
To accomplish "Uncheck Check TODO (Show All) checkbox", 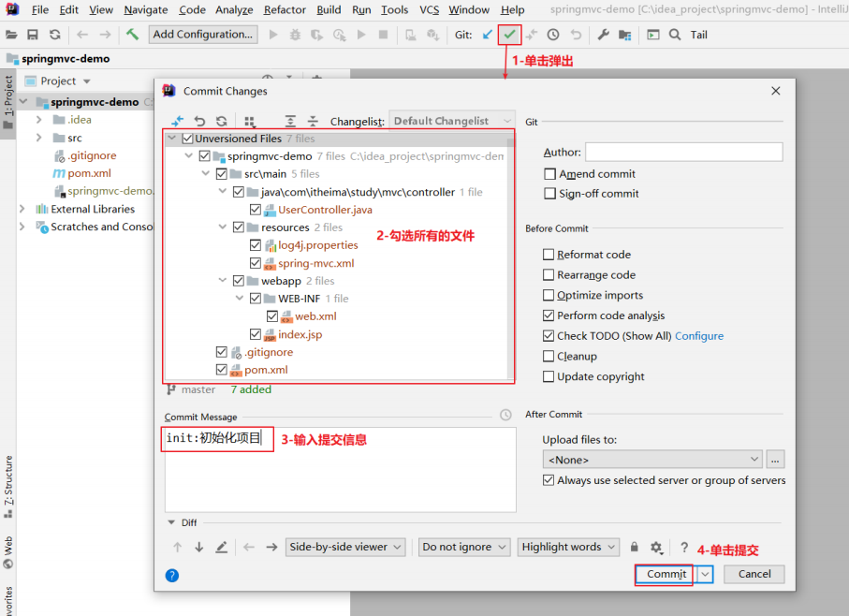I will [549, 335].
